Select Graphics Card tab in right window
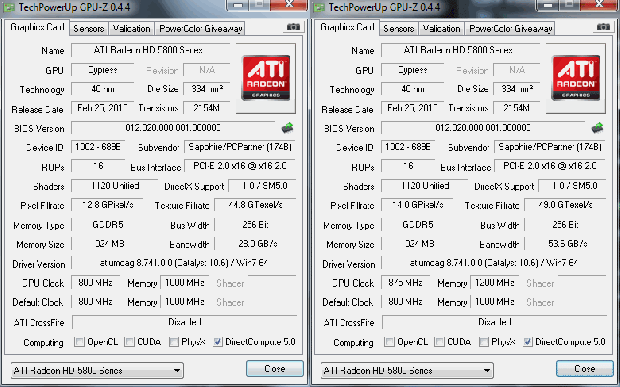 coord(347,27)
